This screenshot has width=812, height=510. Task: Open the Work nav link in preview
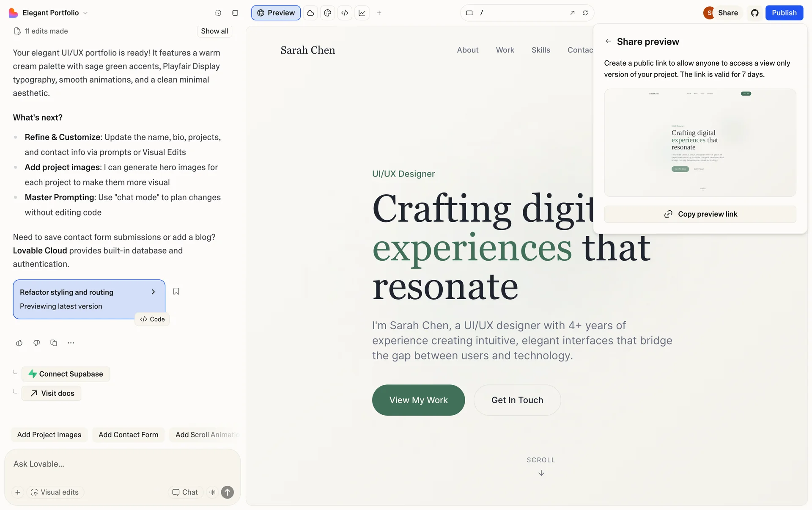pos(505,50)
